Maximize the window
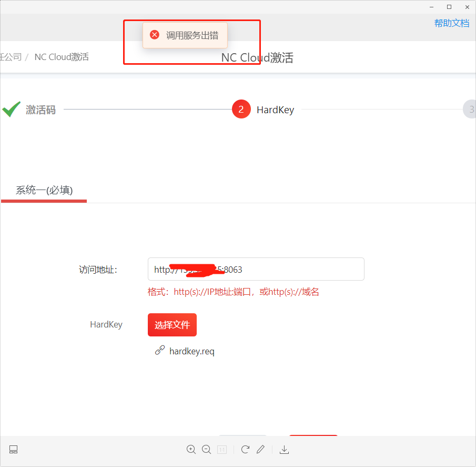 (x=449, y=7)
